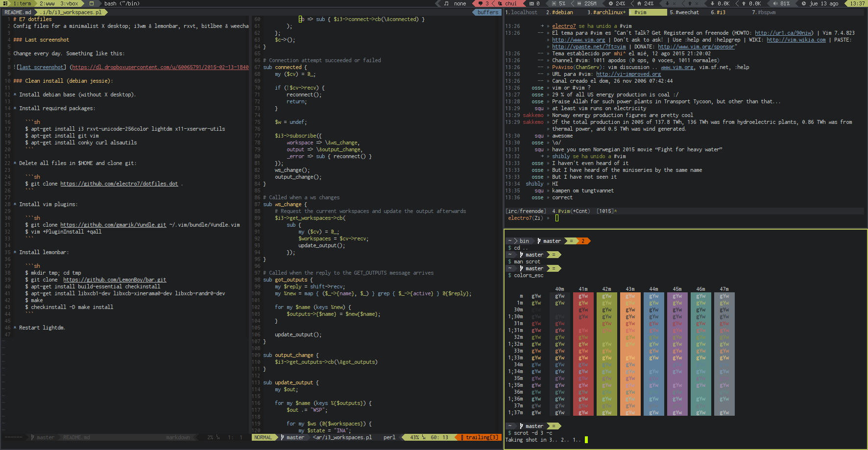Viewport: 868px width, 450px height.
Task: Open the dotfiles.dot GitHub link
Action: pyautogui.click(x=119, y=184)
